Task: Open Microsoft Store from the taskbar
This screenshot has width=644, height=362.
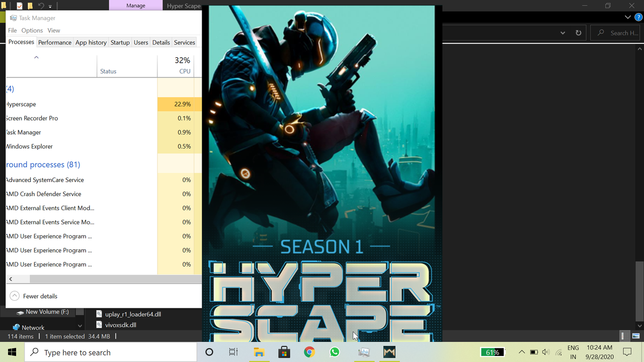Action: pos(284,352)
